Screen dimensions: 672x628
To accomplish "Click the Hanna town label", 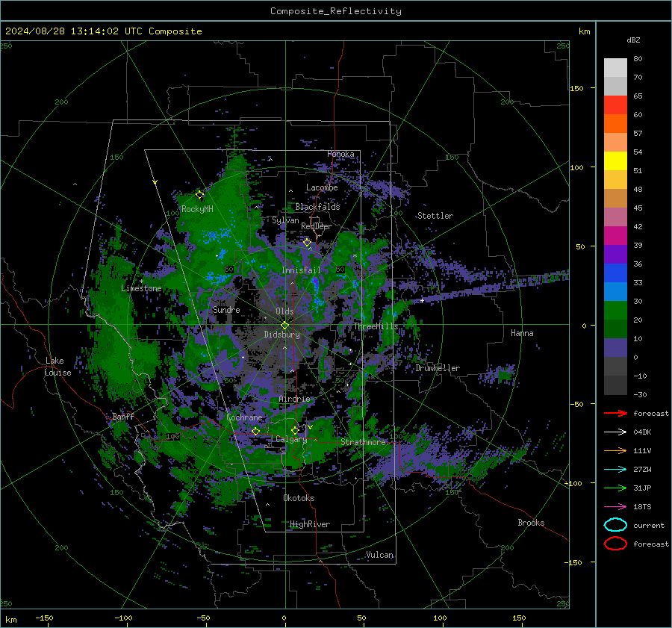I will pos(522,333).
